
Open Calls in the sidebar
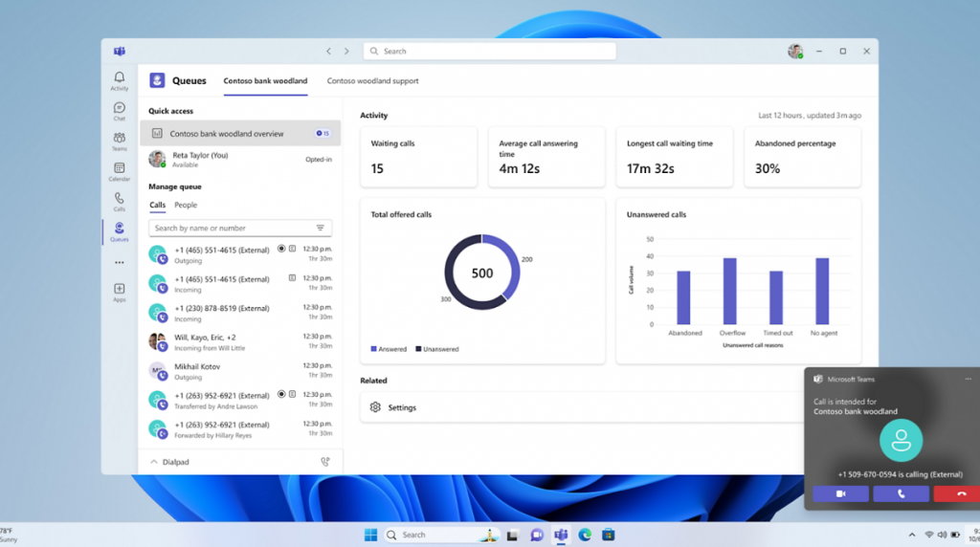pyautogui.click(x=119, y=202)
